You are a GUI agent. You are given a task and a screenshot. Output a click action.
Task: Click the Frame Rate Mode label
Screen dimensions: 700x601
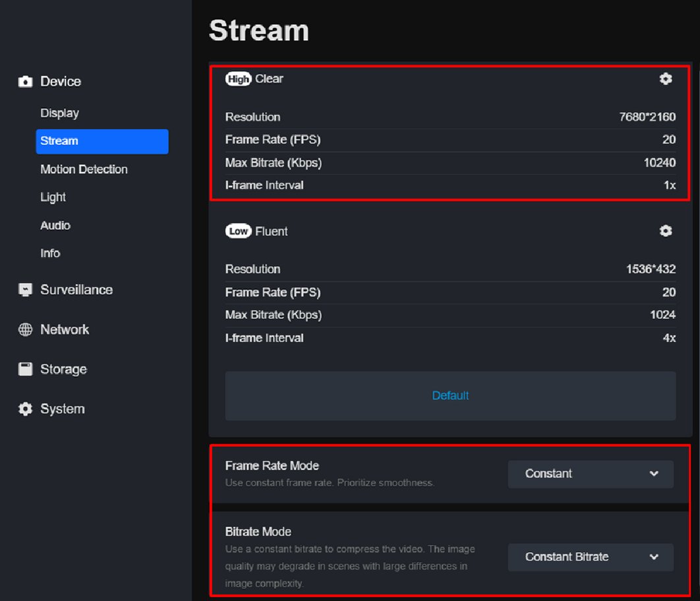(272, 466)
